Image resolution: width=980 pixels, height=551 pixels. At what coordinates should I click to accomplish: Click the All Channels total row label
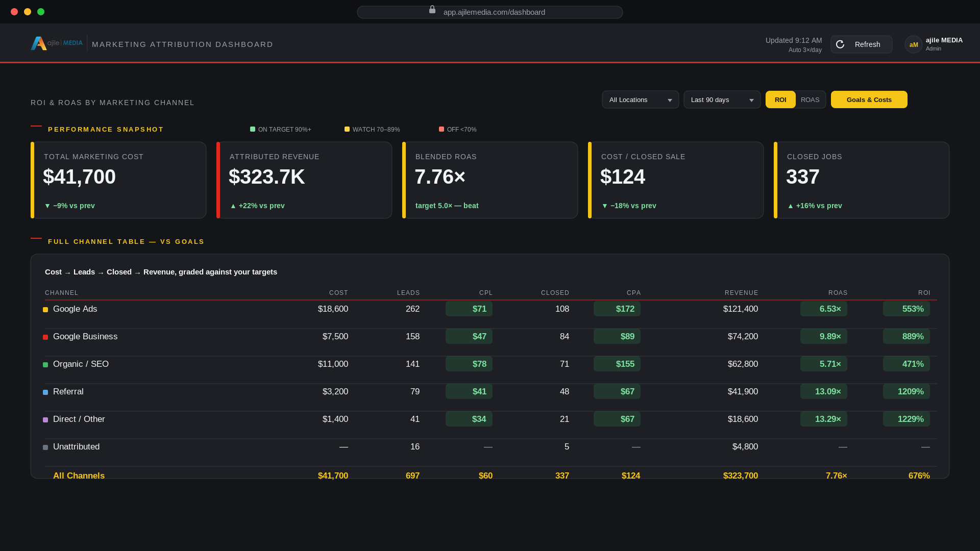(x=79, y=475)
